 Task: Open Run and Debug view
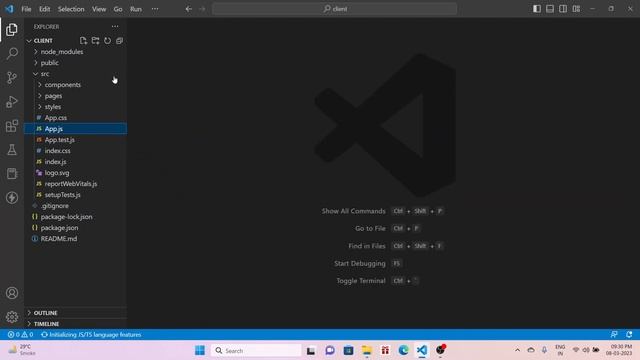click(x=12, y=102)
